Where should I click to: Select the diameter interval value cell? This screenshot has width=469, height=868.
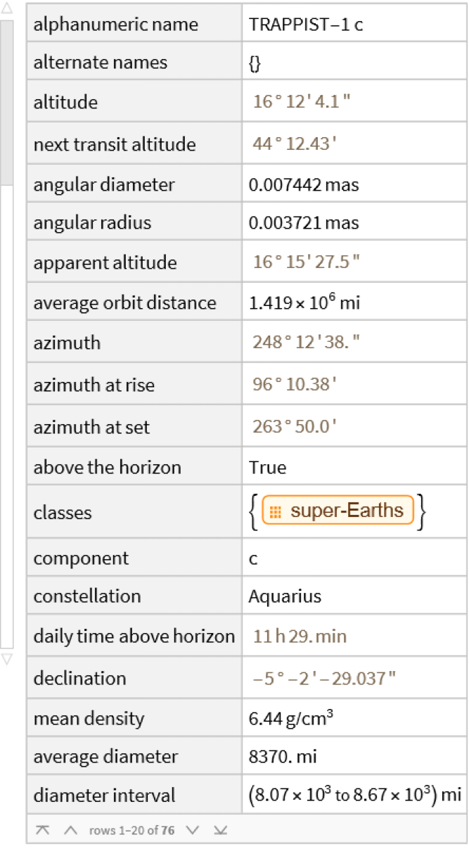point(354,796)
